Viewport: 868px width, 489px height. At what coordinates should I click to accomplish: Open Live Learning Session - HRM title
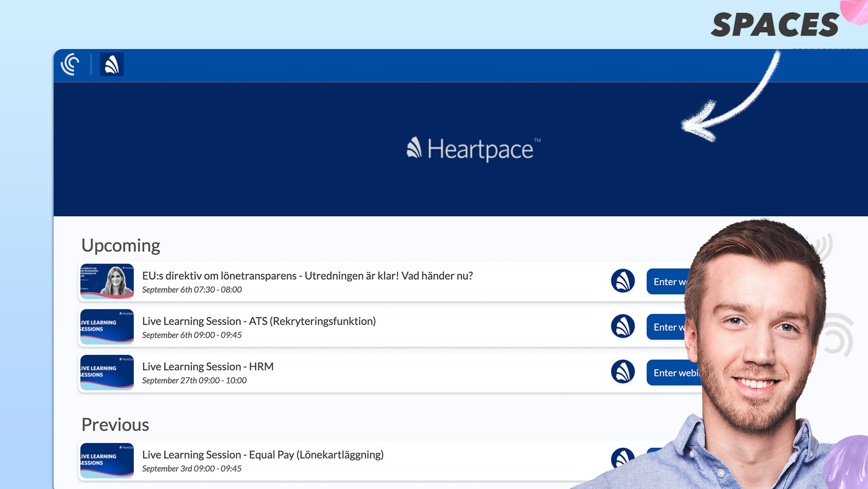[207, 367]
